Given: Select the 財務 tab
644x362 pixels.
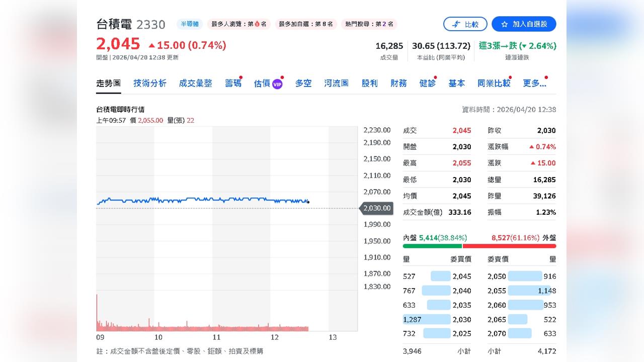Looking at the screenshot, I should tap(399, 83).
